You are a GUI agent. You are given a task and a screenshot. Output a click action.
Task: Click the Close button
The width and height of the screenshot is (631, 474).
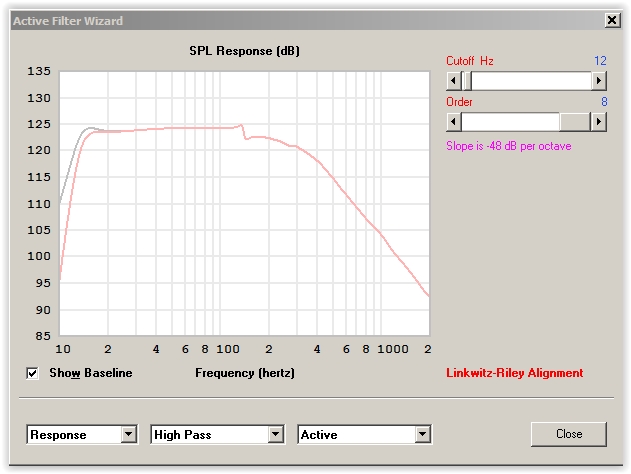[569, 434]
